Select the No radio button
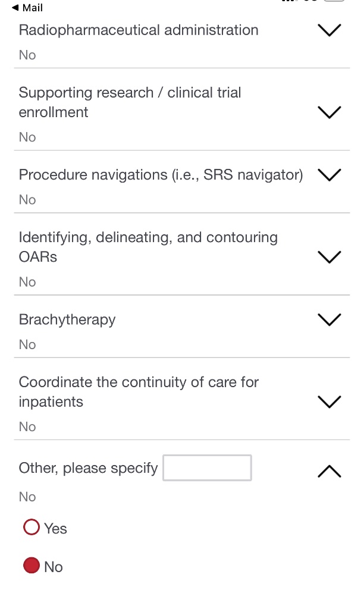Image resolution: width=364 pixels, height=609 pixels. pos(31,566)
